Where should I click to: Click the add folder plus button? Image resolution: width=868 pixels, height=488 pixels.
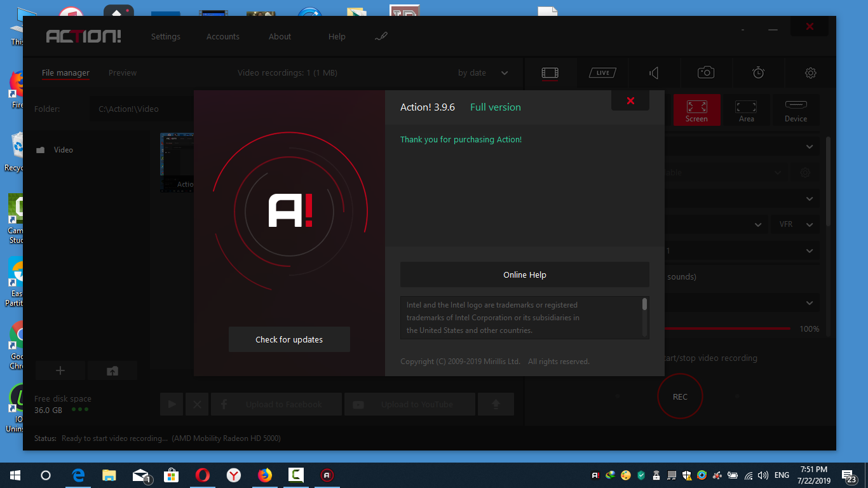point(60,371)
